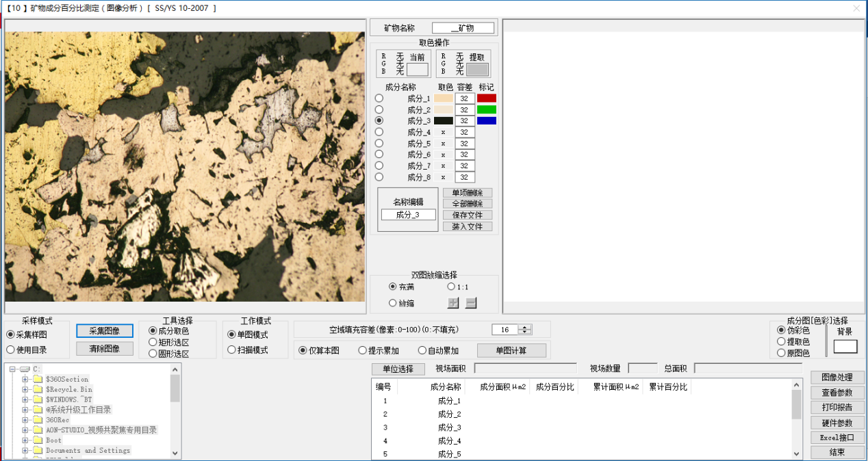Choose the 矩形选区 tool option
The width and height of the screenshot is (868, 461).
pos(153,342)
